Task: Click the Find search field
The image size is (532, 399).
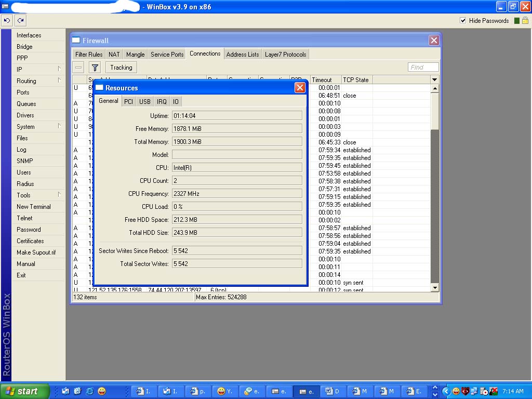Action: pos(423,68)
